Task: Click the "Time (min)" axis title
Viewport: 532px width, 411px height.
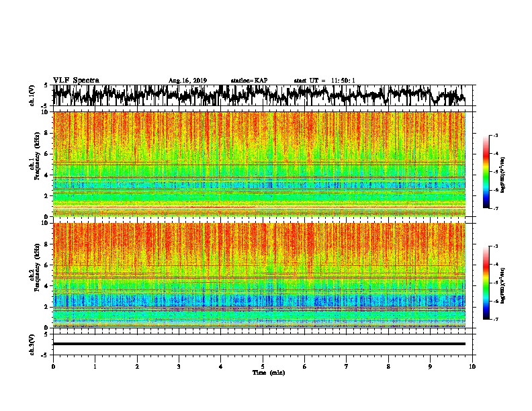Action: click(269, 373)
